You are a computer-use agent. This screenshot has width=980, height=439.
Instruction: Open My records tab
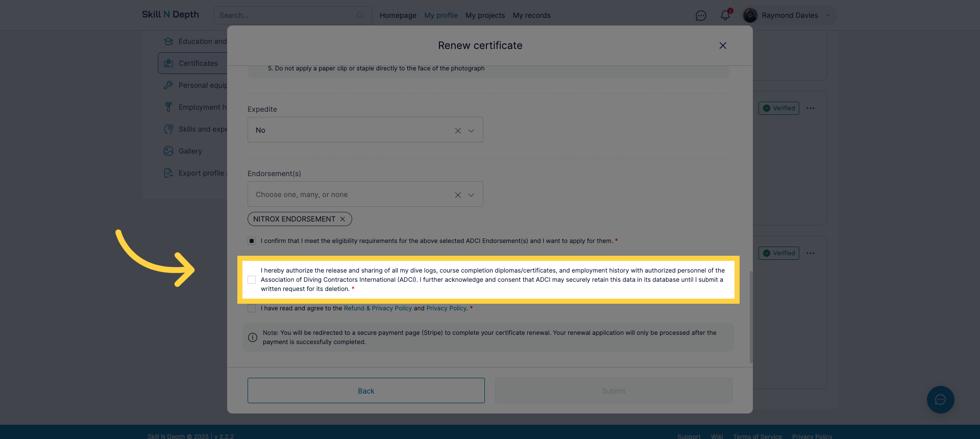[x=532, y=15]
